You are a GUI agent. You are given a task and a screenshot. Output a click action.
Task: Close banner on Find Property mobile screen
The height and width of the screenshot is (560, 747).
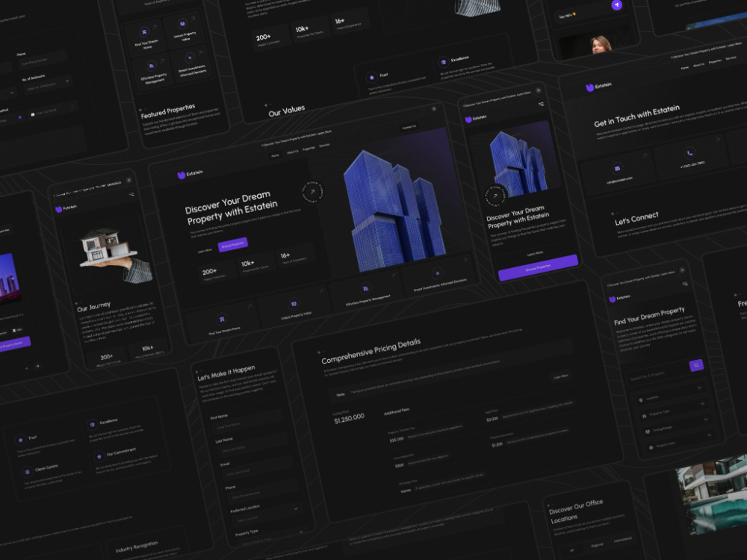pyautogui.click(x=682, y=270)
